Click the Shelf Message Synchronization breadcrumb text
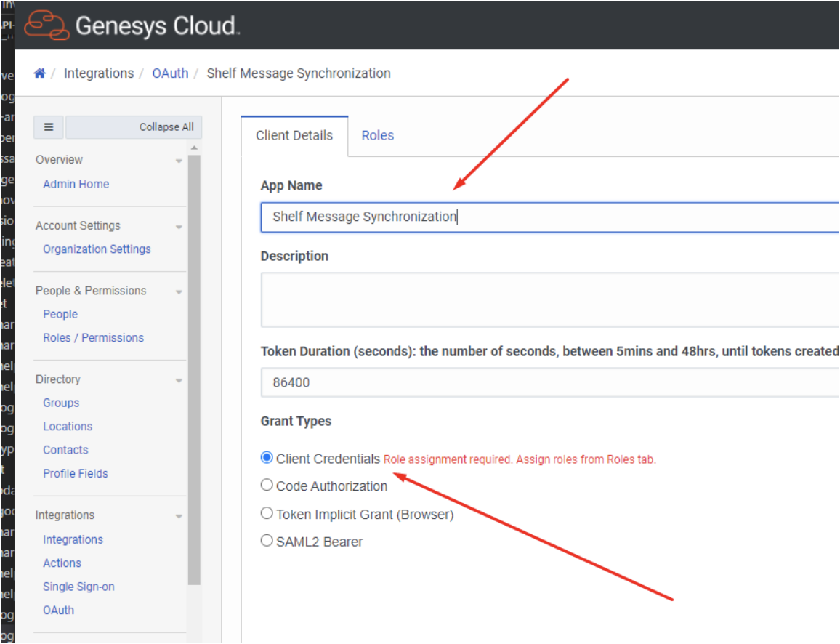The width and height of the screenshot is (840, 644). (x=299, y=73)
